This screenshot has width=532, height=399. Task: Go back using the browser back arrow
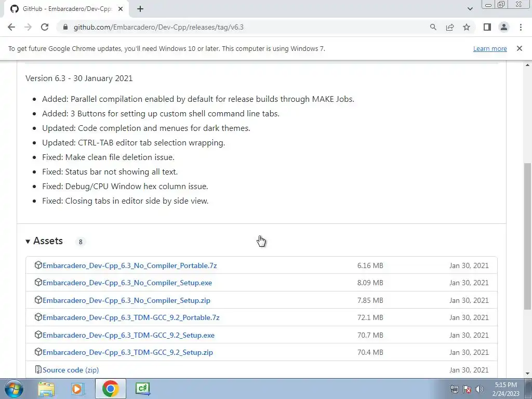[11, 27]
